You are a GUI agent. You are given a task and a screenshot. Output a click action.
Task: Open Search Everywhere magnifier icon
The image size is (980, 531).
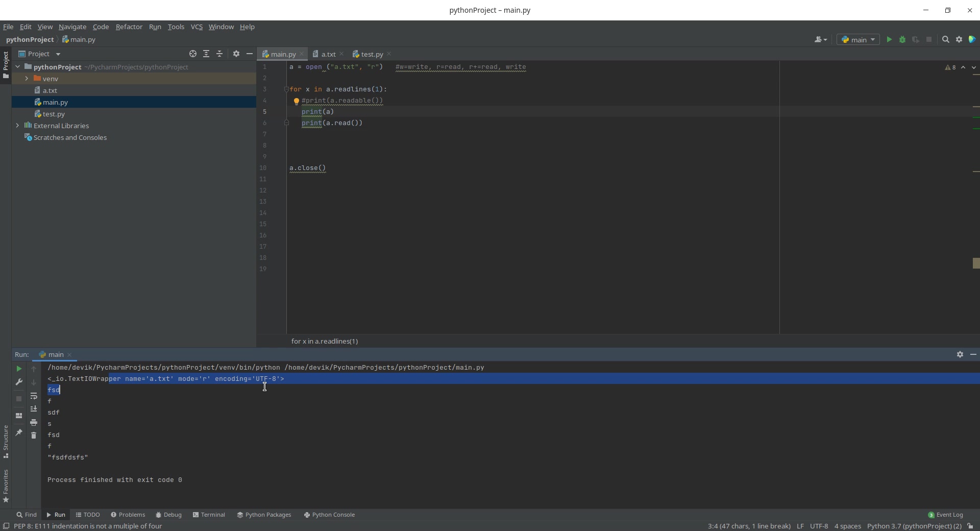click(x=945, y=39)
